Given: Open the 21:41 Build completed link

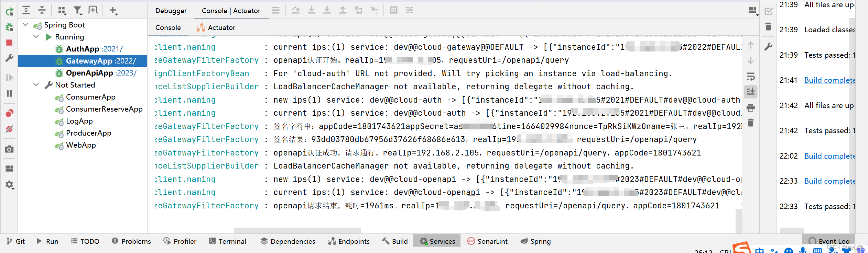Looking at the screenshot, I should point(829,80).
